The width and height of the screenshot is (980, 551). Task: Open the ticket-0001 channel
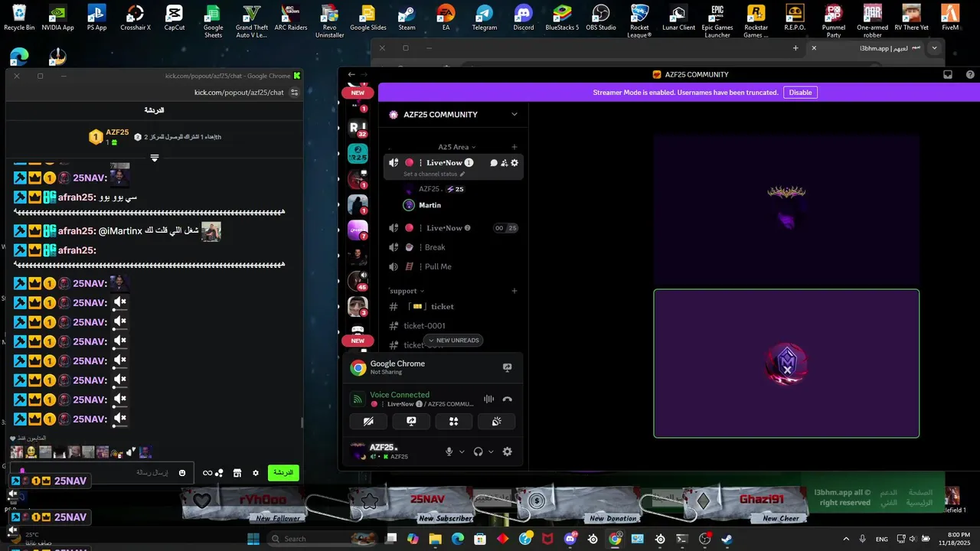453,326
